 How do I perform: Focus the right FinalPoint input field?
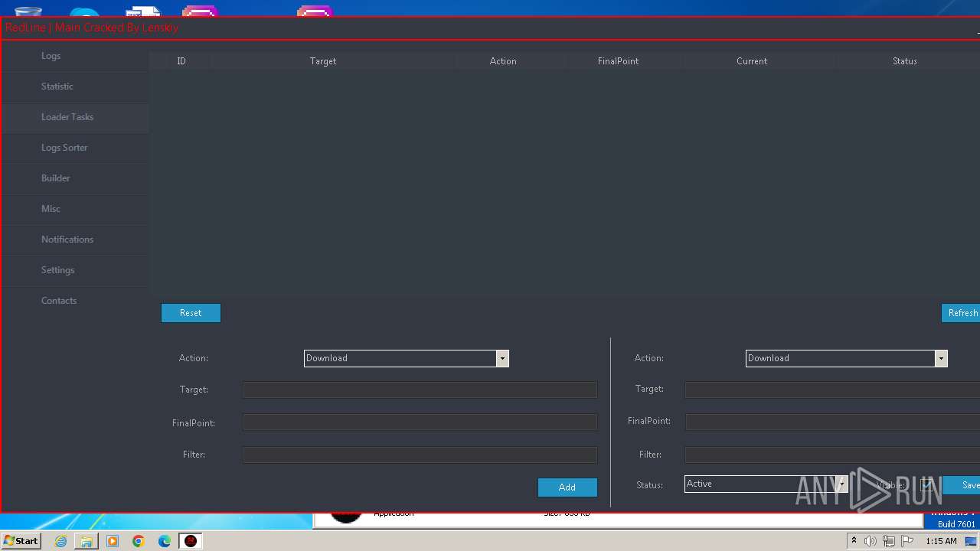(832, 422)
